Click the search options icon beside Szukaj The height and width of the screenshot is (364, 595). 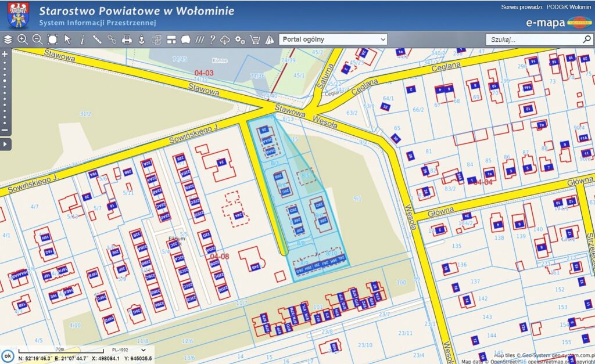(587, 39)
